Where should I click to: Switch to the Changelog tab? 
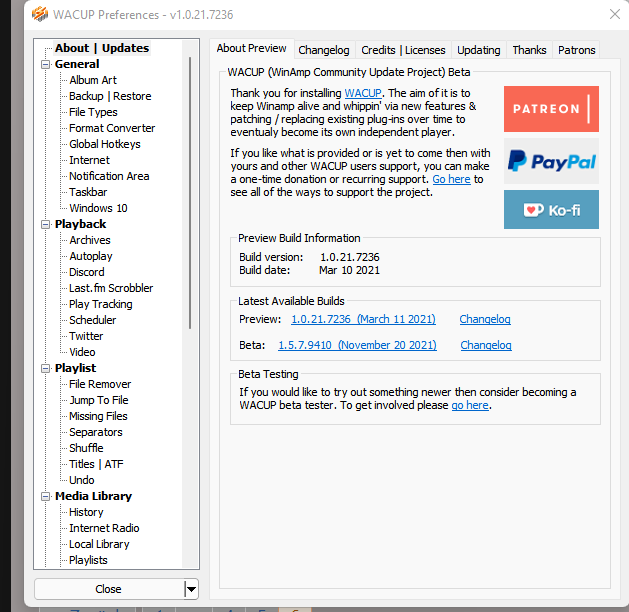[x=324, y=50]
